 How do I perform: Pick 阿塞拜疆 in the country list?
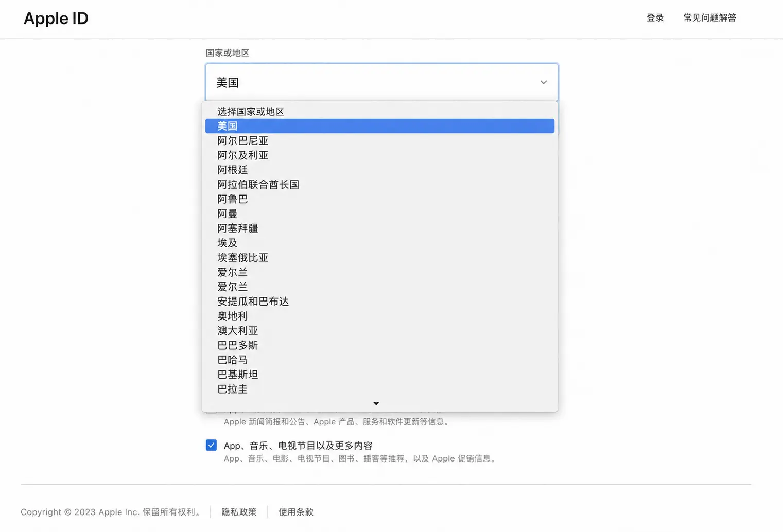(x=380, y=228)
